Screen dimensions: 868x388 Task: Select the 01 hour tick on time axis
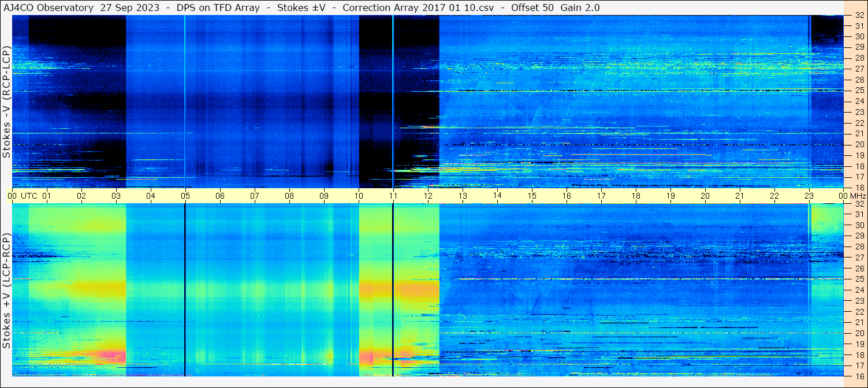pos(47,196)
